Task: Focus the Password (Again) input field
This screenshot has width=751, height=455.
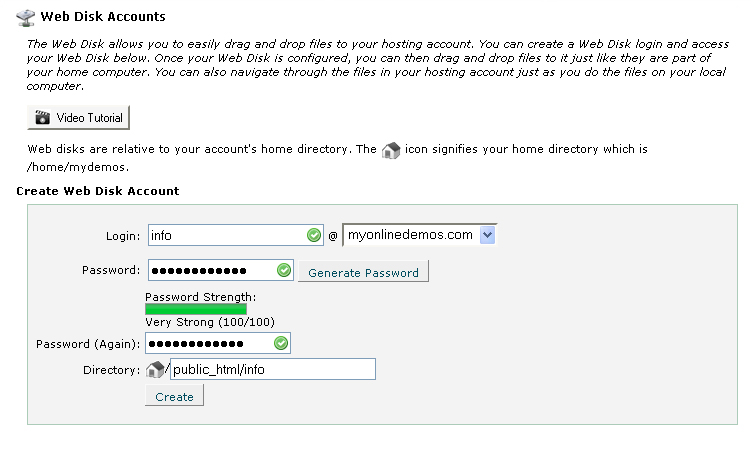Action: tap(218, 343)
